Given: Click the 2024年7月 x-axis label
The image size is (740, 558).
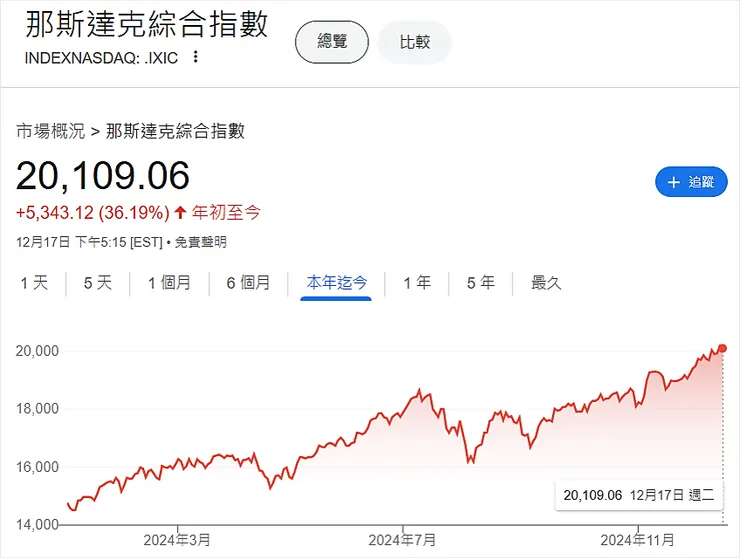Looking at the screenshot, I should coord(402,540).
